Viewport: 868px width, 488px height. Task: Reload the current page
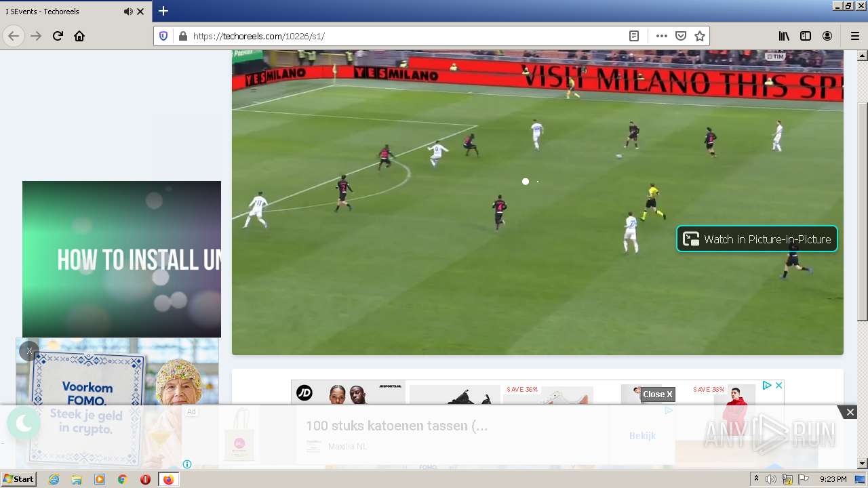click(x=58, y=36)
